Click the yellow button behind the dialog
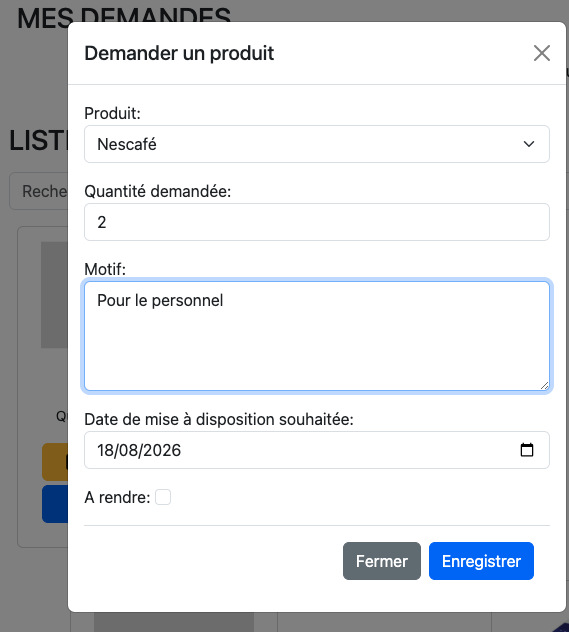The height and width of the screenshot is (632, 569). point(55,462)
